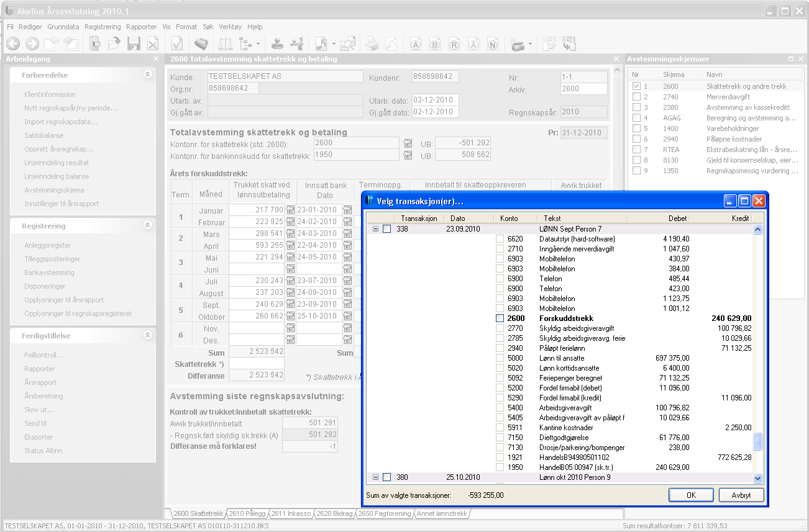Open dropdown arrow next to folder icon
Image resolution: width=809 pixels, height=532 pixels.
(x=530, y=44)
